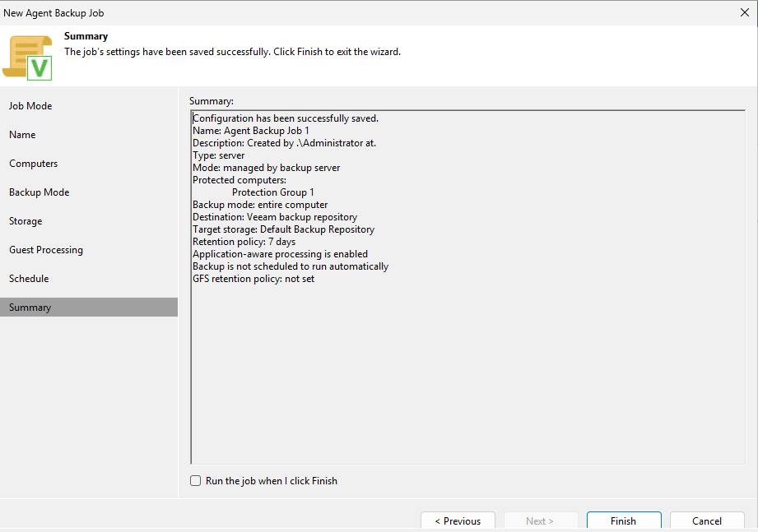
Task: Click the wizard title 'New Agent Backup Job'
Action: [53, 13]
